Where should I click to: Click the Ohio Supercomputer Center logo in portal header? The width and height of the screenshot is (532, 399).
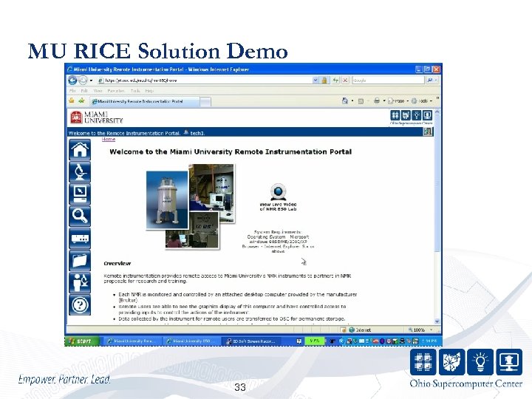[411, 117]
